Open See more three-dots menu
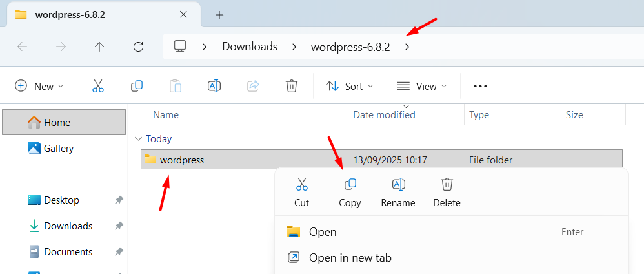Image resolution: width=644 pixels, height=274 pixels. tap(480, 86)
